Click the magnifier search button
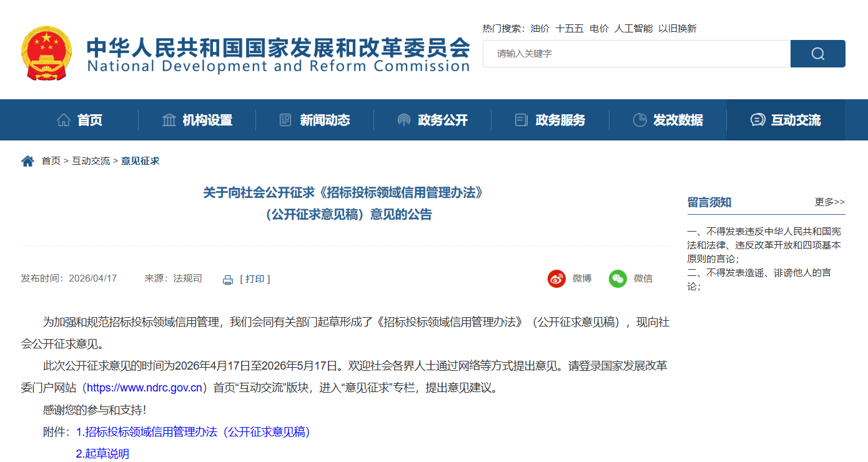Screen dimensions: 868x462 pyautogui.click(x=817, y=54)
